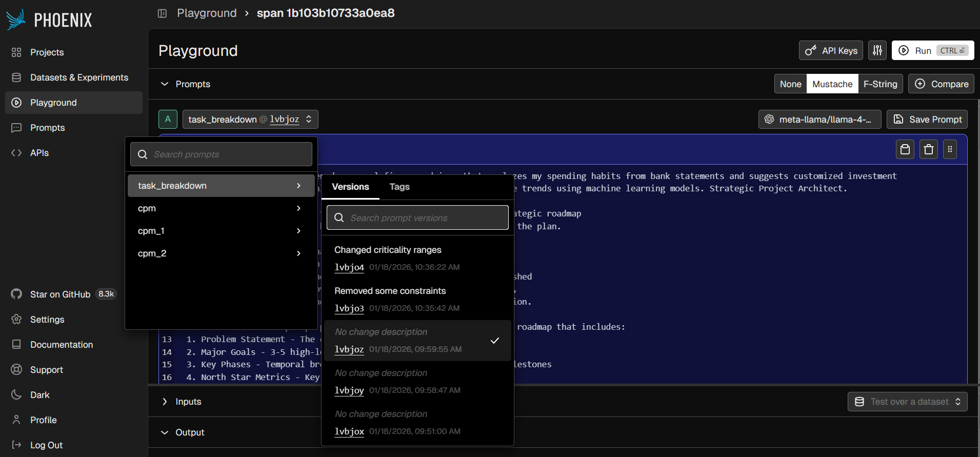The height and width of the screenshot is (457, 980).
Task: Click the Documentation book icon
Action: point(16,344)
